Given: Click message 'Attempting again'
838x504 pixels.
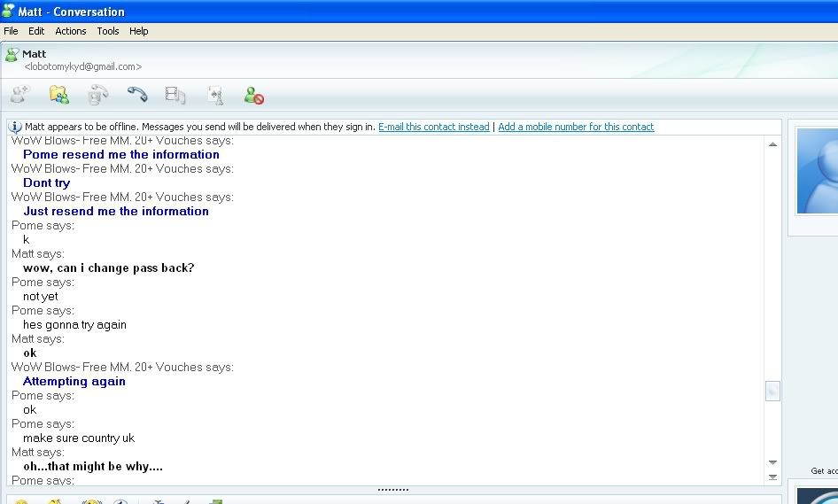Looking at the screenshot, I should (74, 381).
